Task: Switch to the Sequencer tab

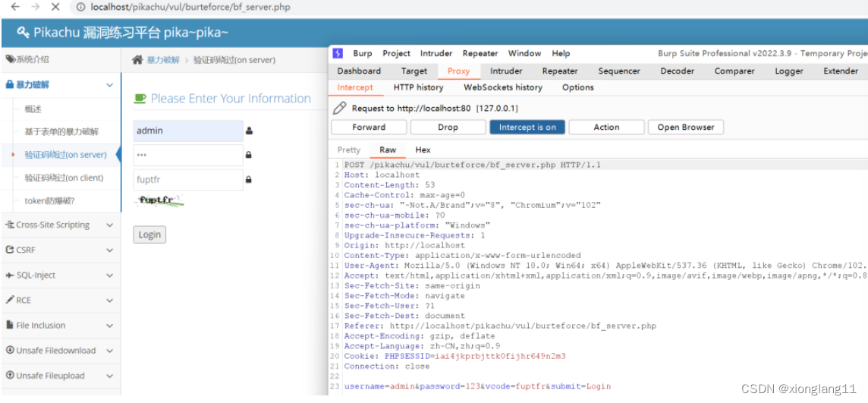Action: point(619,71)
